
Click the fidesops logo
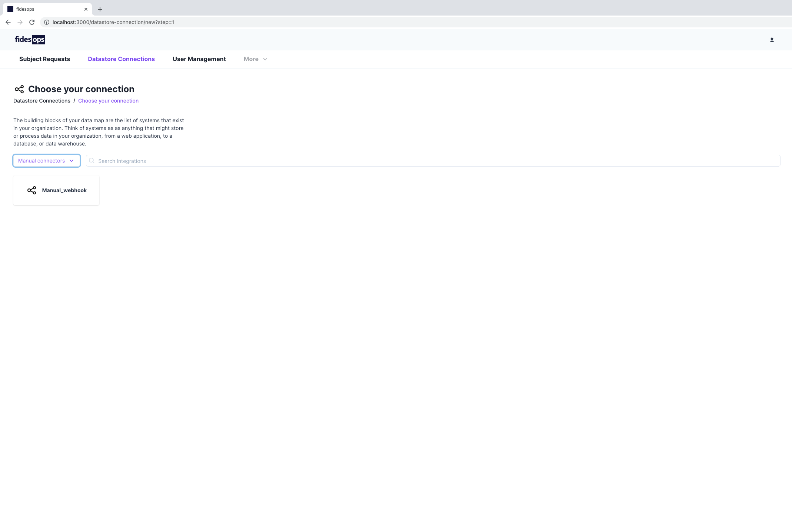point(30,40)
